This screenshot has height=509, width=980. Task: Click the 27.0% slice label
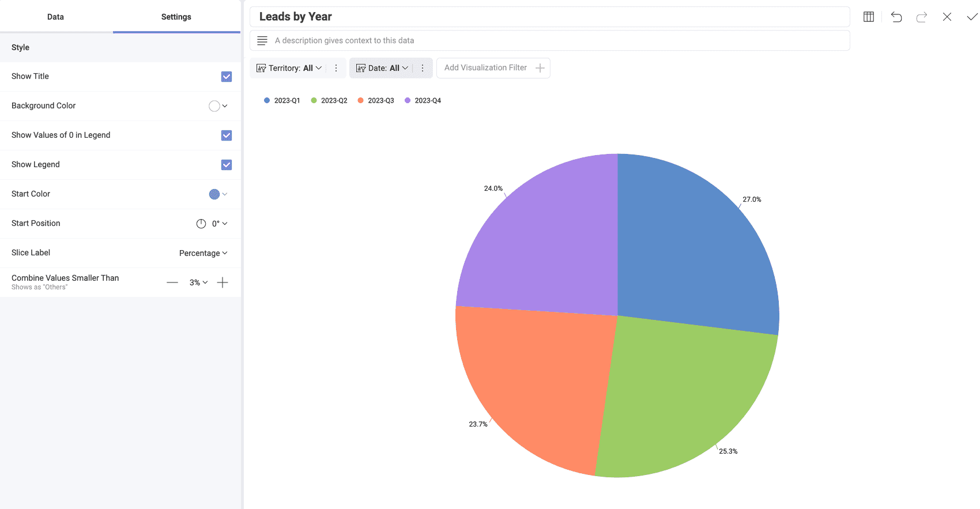752,199
